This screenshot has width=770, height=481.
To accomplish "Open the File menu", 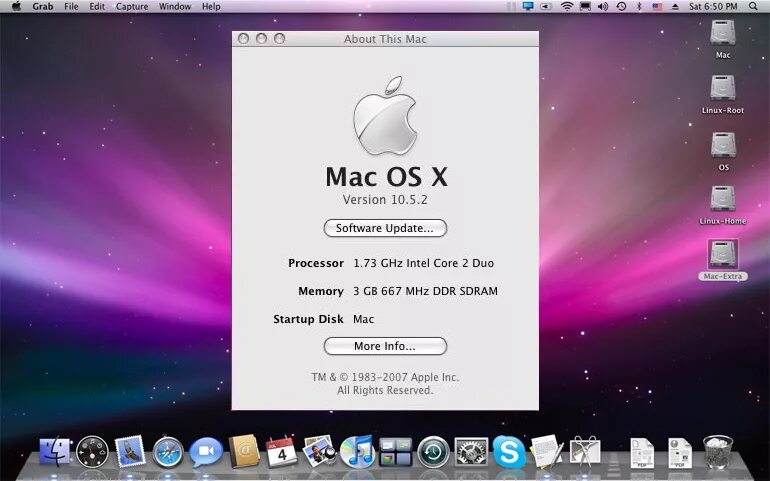I will click(x=71, y=6).
